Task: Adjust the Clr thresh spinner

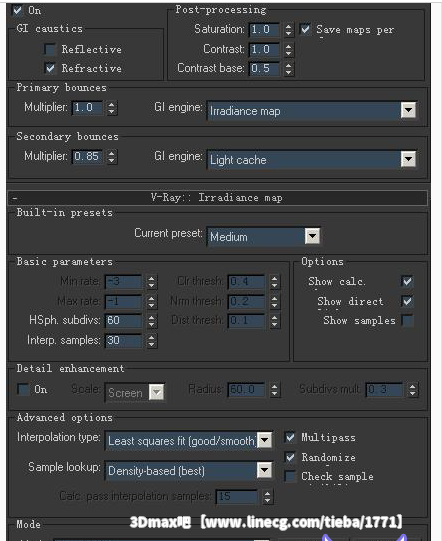Action: coord(274,282)
